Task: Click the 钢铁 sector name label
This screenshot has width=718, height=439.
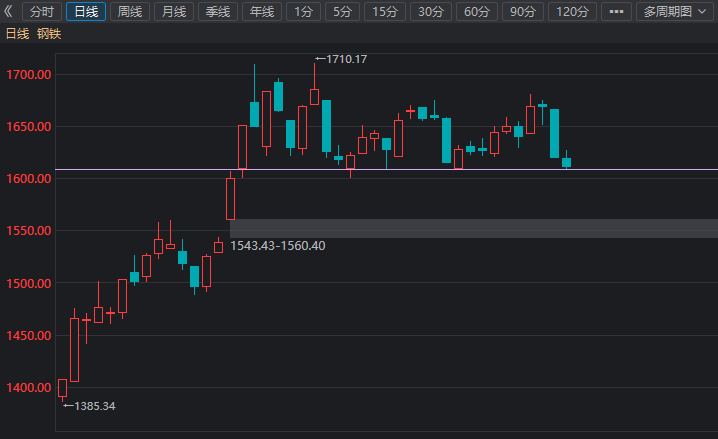Action: (x=49, y=34)
